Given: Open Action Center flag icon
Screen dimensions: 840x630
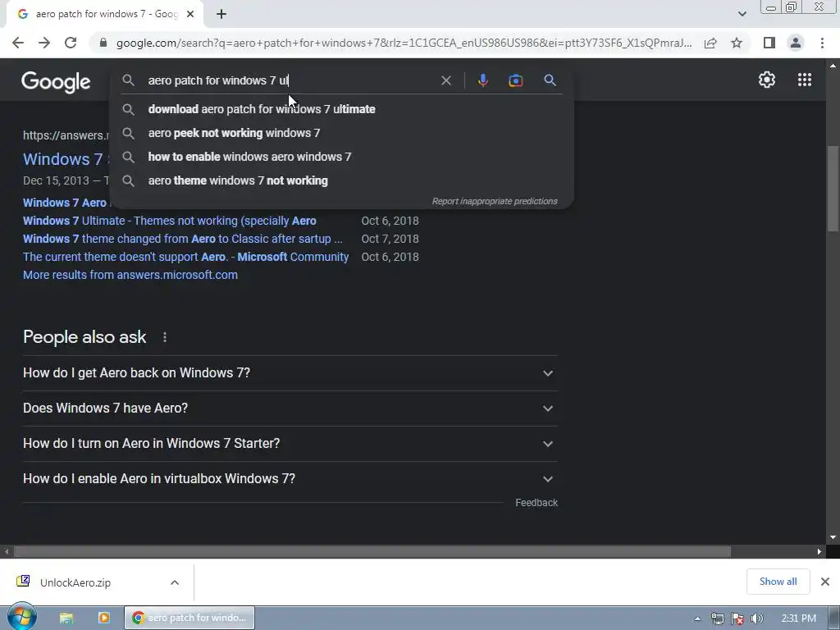Looking at the screenshot, I should click(x=737, y=619).
